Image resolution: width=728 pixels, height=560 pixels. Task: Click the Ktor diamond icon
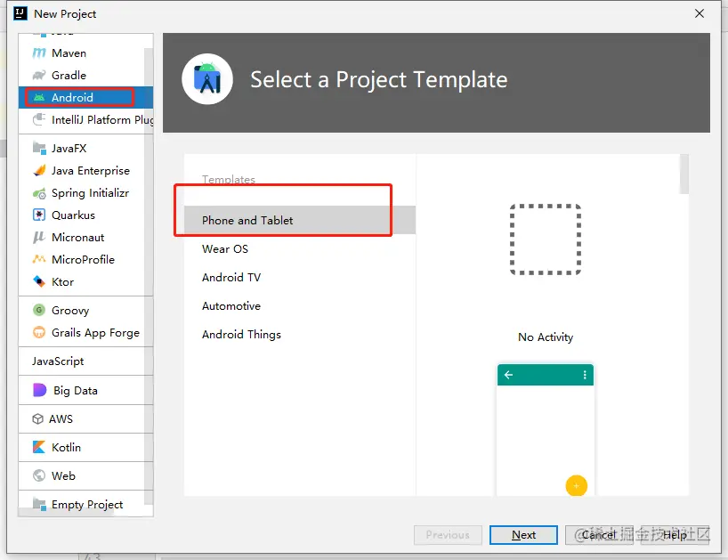click(39, 281)
